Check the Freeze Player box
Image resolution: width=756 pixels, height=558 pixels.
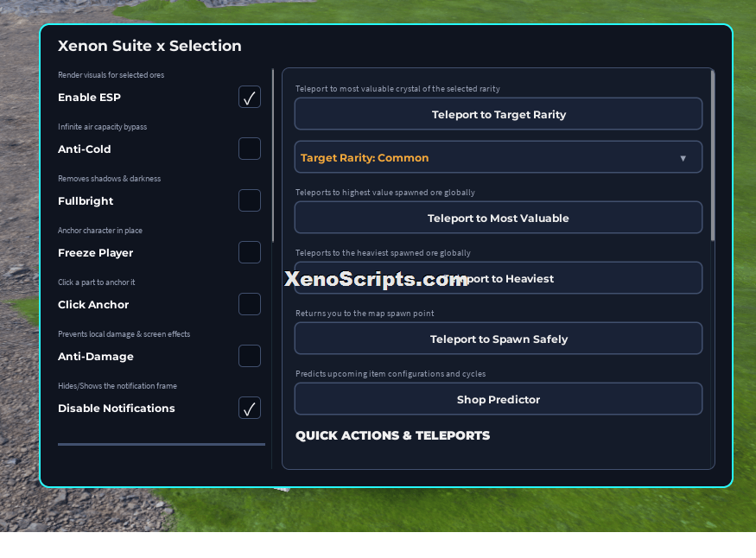click(250, 252)
